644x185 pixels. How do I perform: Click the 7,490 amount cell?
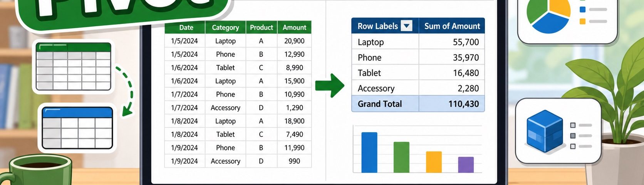[x=294, y=134]
